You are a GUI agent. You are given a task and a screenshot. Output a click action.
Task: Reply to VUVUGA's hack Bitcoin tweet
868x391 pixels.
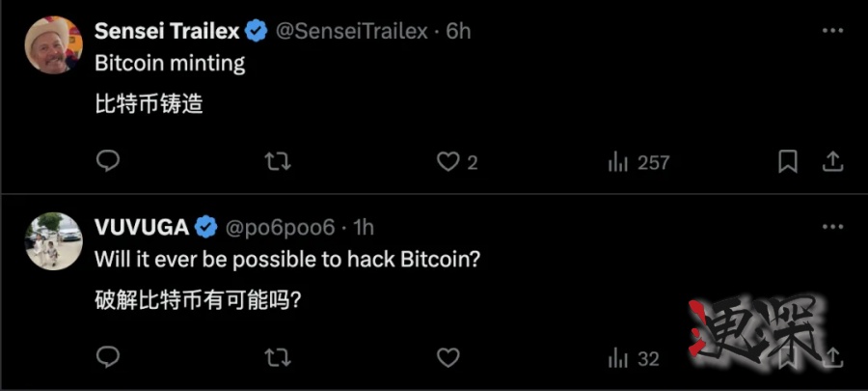[x=109, y=358]
